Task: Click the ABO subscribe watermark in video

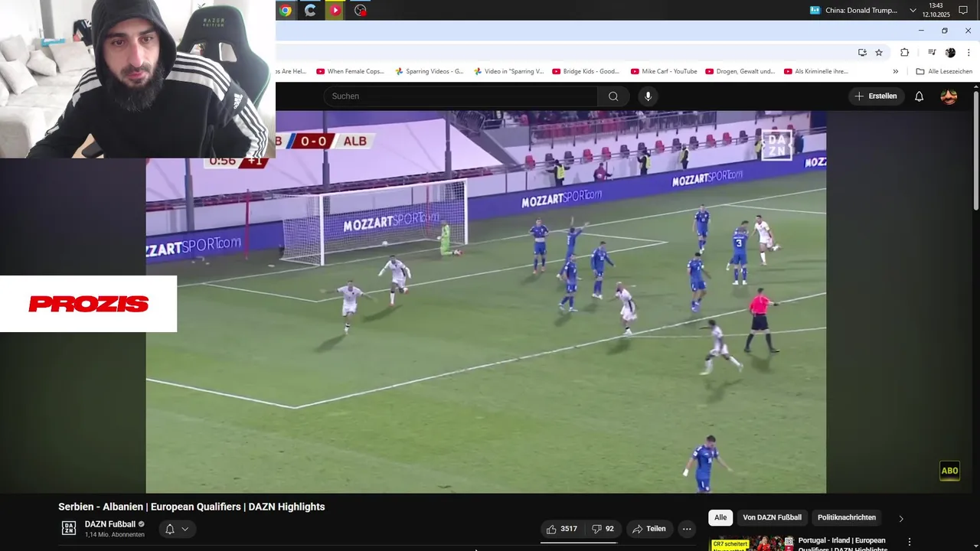Action: pyautogui.click(x=949, y=471)
